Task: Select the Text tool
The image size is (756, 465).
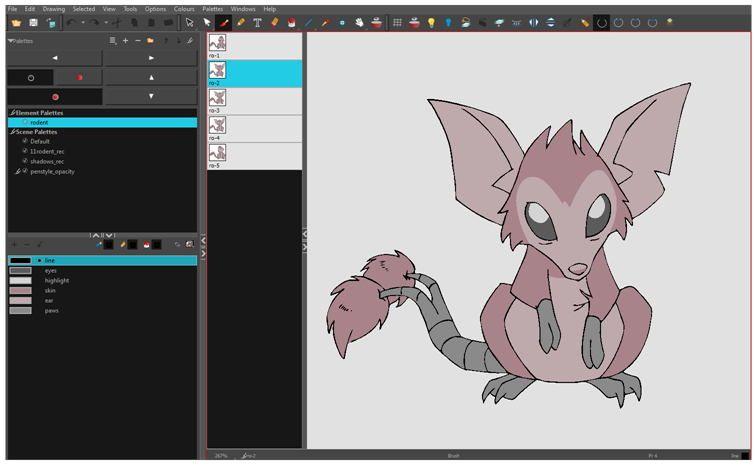Action: pyautogui.click(x=257, y=22)
